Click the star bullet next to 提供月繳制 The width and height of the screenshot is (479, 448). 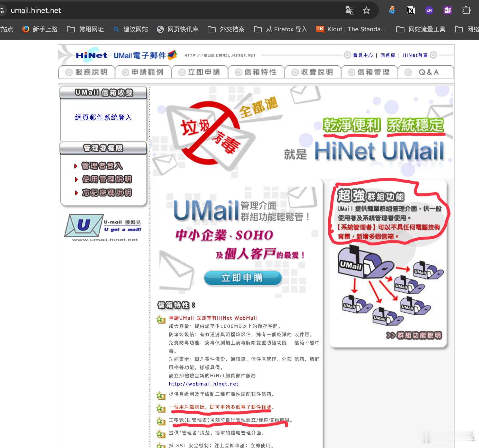point(161,395)
